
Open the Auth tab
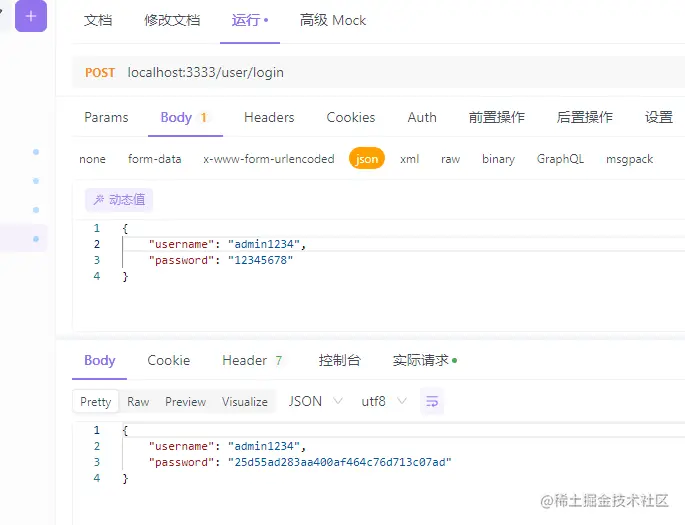[422, 117]
